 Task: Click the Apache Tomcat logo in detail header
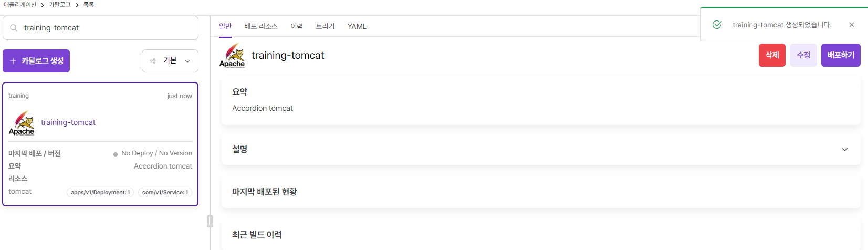point(232,55)
